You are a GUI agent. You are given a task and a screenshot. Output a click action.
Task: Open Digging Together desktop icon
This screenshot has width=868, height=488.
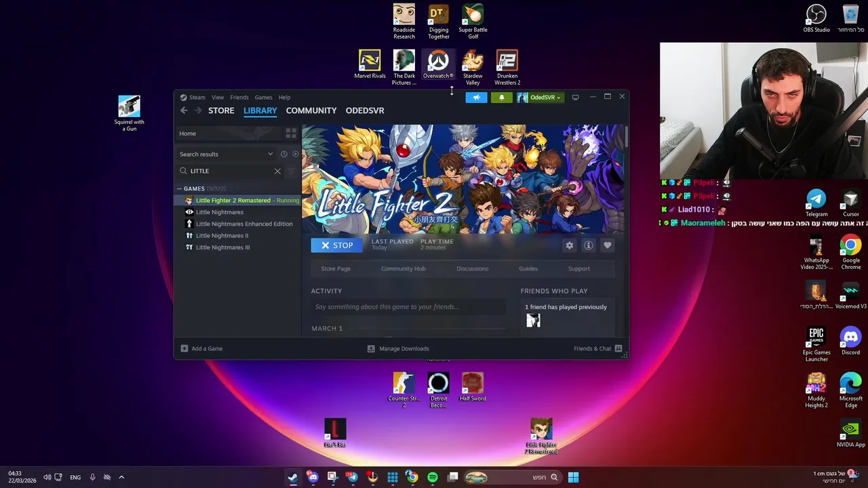(439, 22)
